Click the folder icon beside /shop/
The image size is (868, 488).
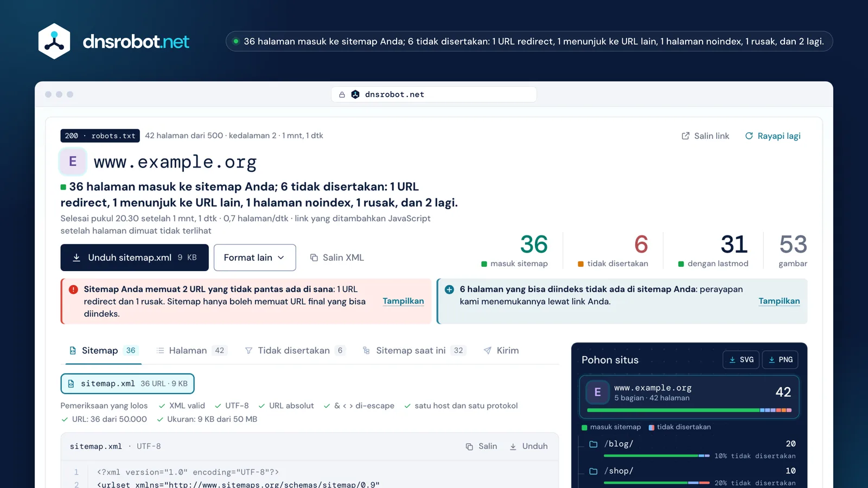tap(593, 471)
